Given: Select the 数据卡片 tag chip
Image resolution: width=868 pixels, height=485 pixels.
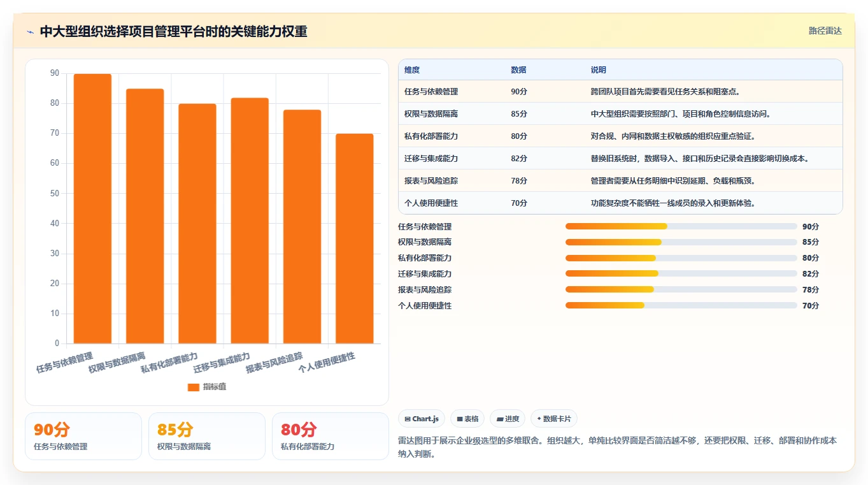Looking at the screenshot, I should pos(554,419).
